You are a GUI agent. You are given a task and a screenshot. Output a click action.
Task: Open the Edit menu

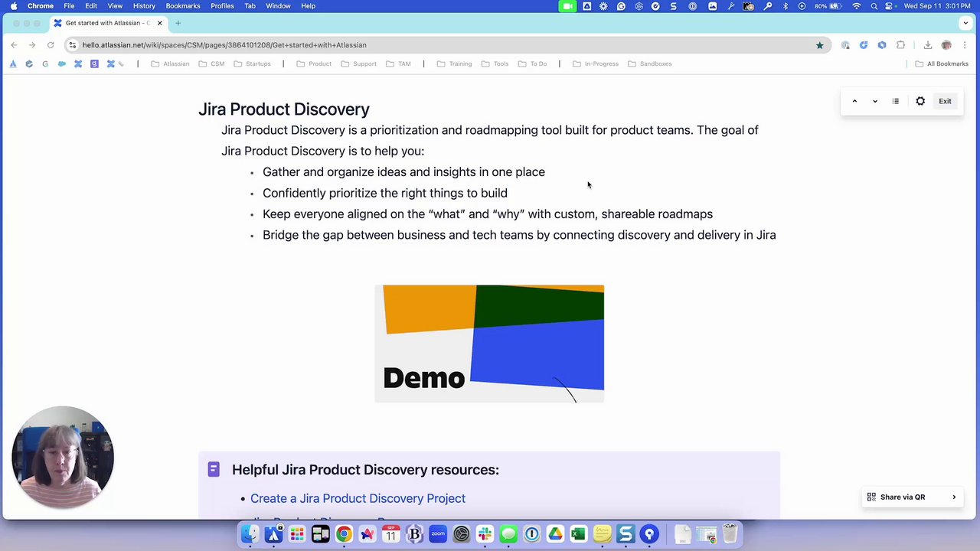91,6
